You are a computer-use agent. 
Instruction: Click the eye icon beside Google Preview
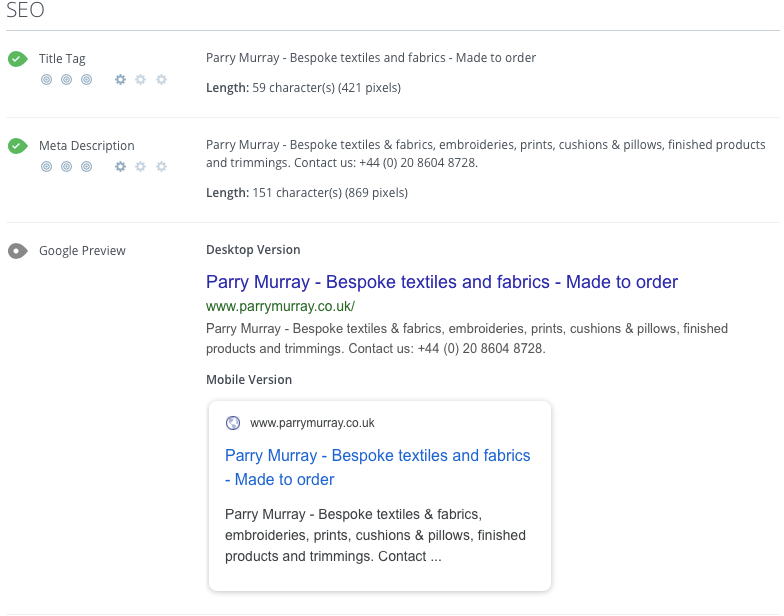18,251
